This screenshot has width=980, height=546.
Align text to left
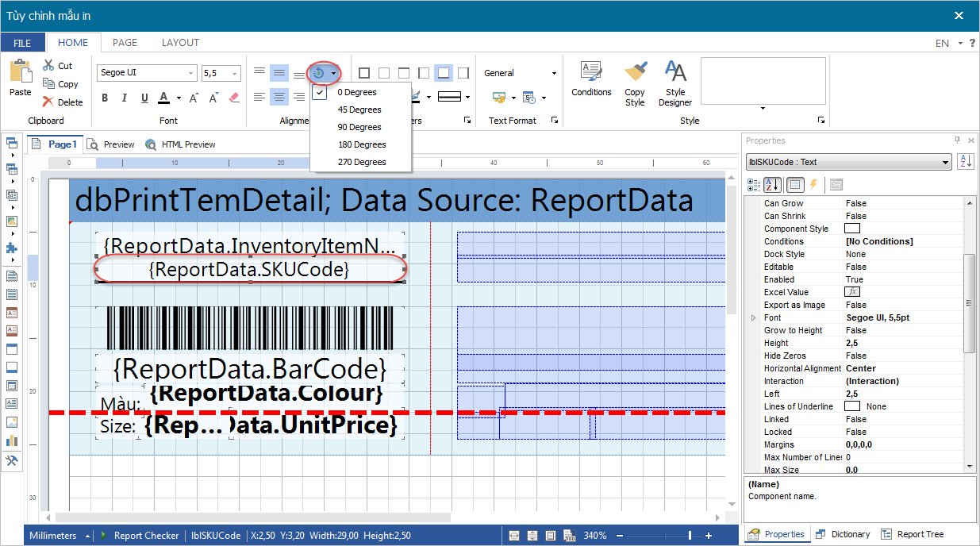[259, 97]
